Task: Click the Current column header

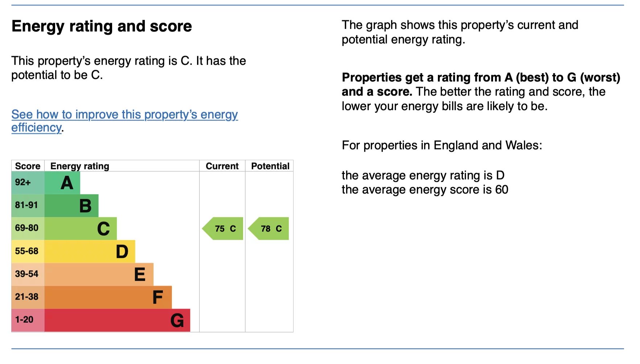Action: click(x=222, y=166)
